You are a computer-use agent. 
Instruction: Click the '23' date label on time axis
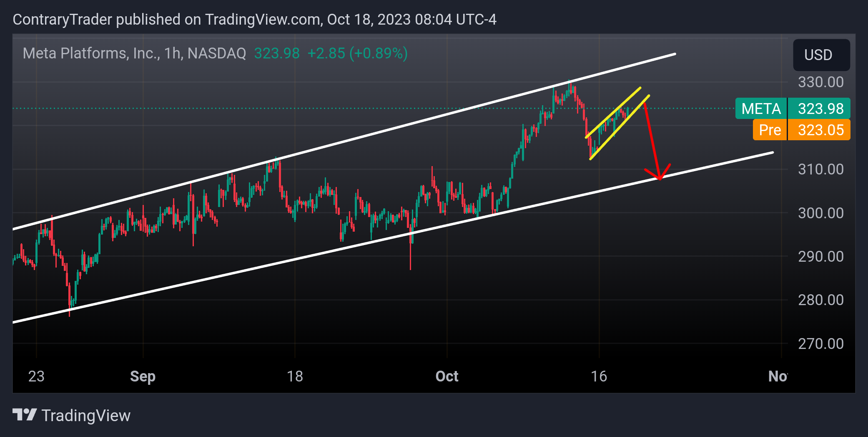[36, 376]
